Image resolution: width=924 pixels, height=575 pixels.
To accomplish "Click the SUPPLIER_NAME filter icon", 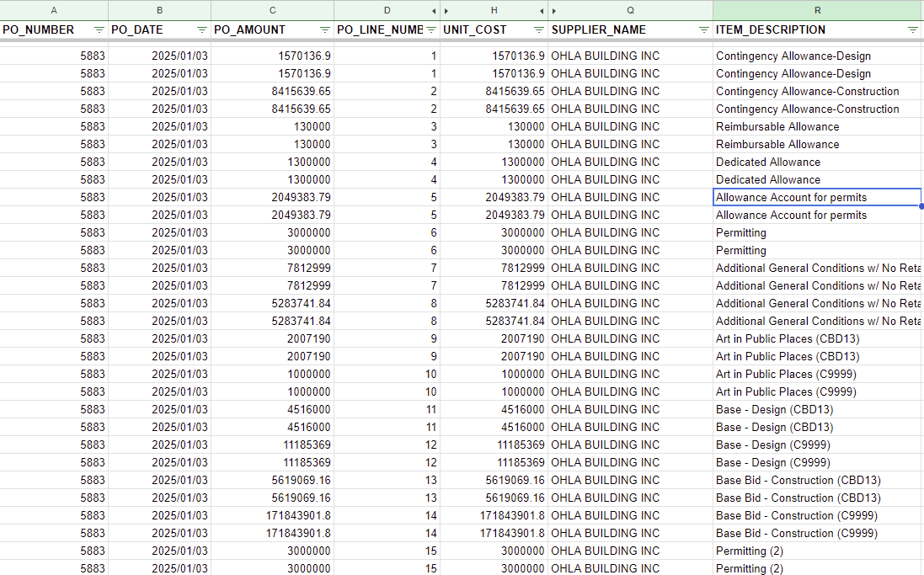I will click(703, 29).
